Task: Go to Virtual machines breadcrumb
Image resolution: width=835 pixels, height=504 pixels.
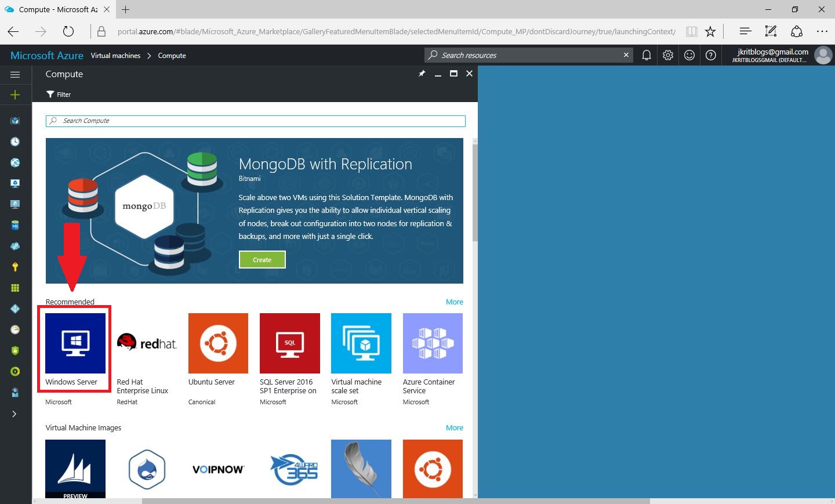Action: [115, 56]
